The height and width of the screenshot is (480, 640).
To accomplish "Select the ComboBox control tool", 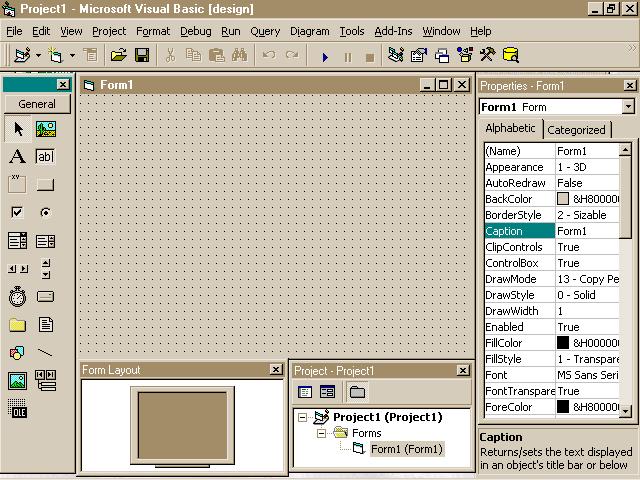I will [x=18, y=241].
